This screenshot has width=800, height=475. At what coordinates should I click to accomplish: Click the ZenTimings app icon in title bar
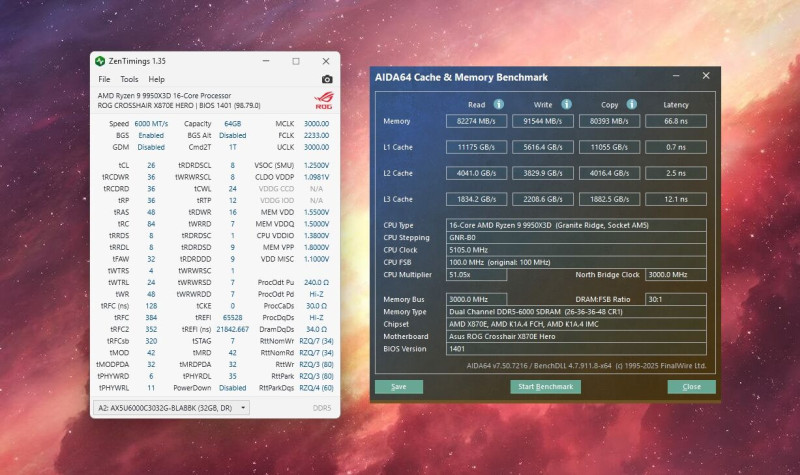point(100,61)
